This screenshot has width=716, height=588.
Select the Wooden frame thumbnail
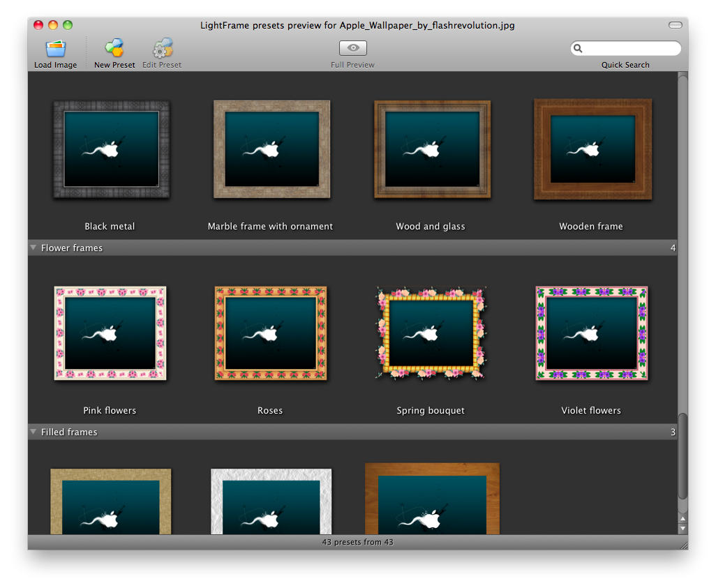[x=592, y=149]
